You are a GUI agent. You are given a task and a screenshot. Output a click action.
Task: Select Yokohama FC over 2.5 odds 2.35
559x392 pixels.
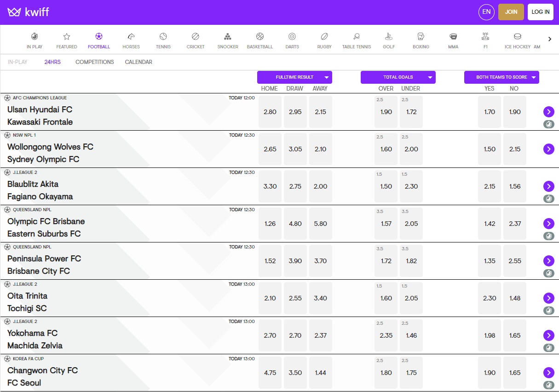[386, 335]
